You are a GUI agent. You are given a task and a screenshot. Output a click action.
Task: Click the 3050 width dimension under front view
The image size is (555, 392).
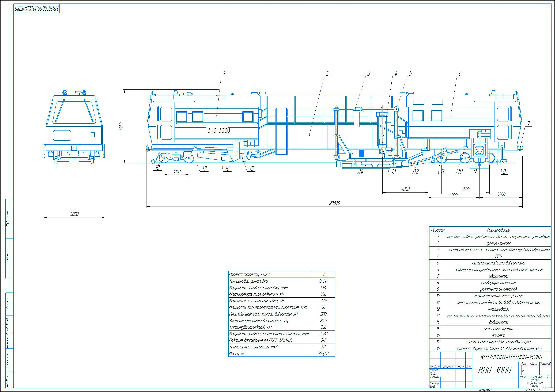(x=74, y=214)
